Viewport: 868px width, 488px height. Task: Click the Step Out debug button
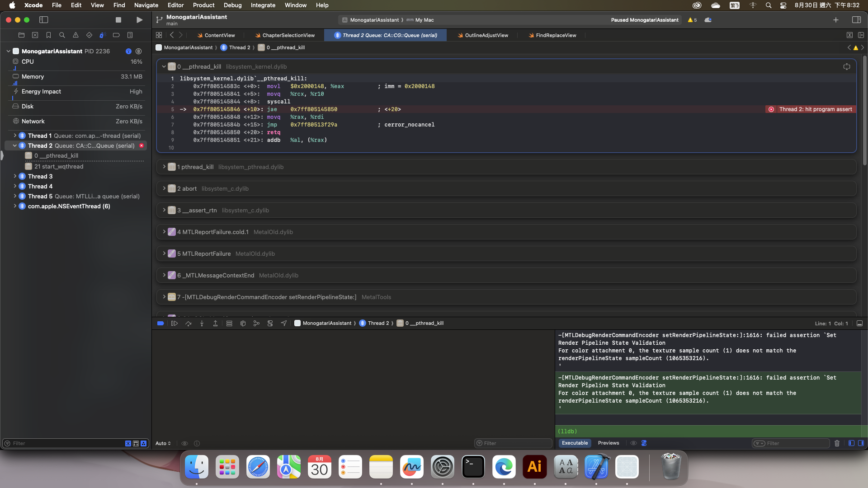pos(216,323)
